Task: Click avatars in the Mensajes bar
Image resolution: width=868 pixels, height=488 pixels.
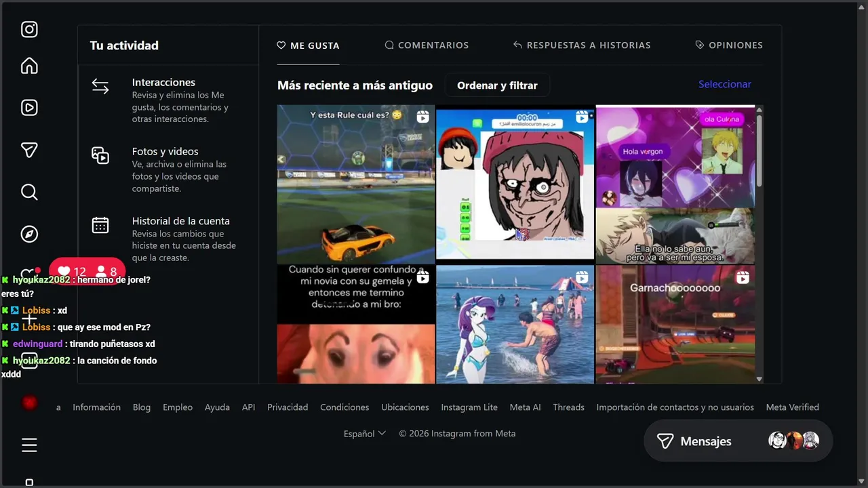Action: (x=793, y=441)
